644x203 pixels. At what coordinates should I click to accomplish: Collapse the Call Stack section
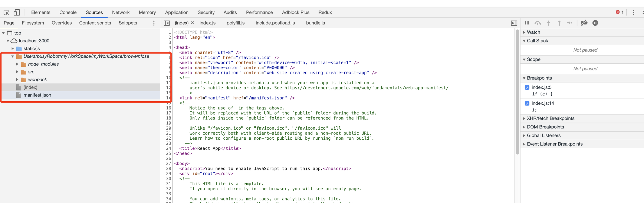click(x=524, y=41)
